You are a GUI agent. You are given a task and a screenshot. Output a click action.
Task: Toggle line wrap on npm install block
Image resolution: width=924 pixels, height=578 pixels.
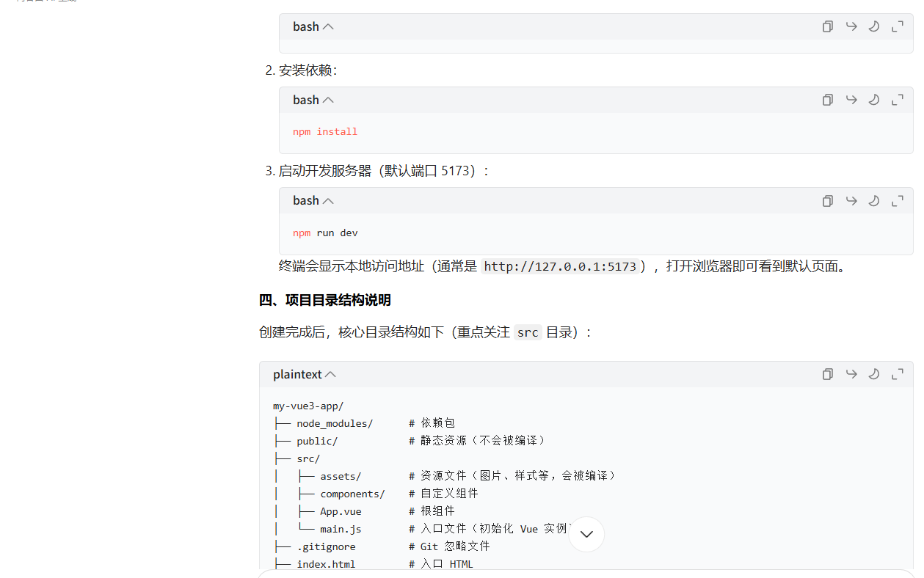pyautogui.click(x=851, y=100)
